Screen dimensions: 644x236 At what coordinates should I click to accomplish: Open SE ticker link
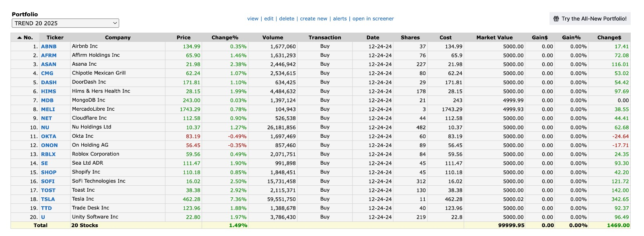(x=44, y=163)
